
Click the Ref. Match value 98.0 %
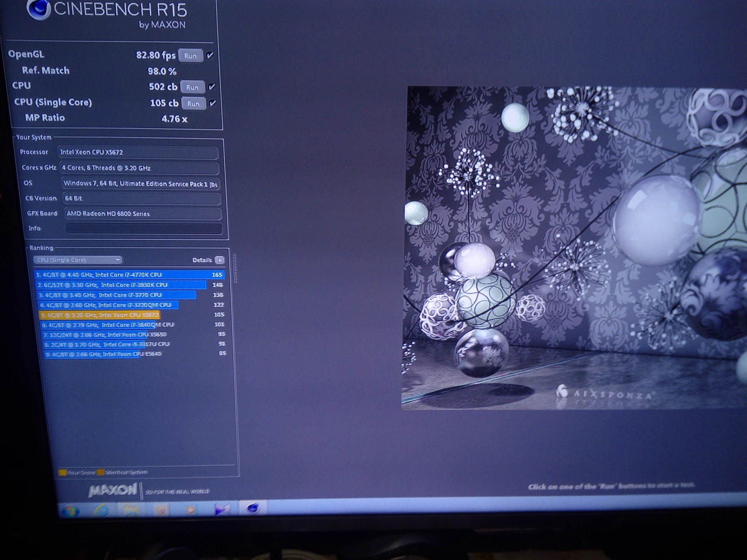(162, 71)
